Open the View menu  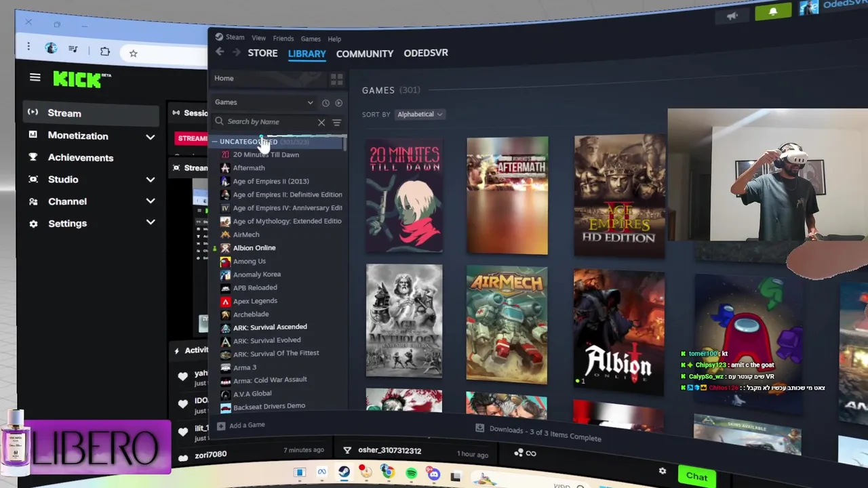point(259,38)
